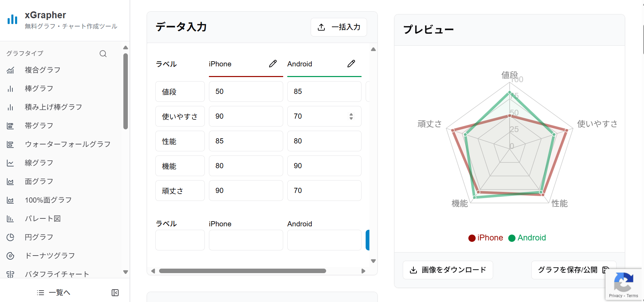Select the 円グラフ (pie chart) type

tap(38, 237)
